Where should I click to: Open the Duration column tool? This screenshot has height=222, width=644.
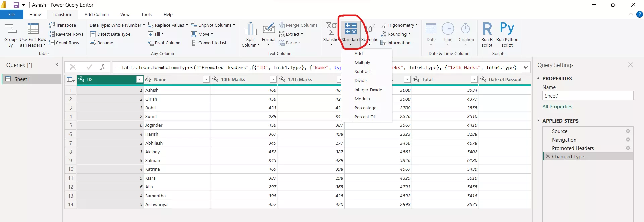click(x=466, y=34)
